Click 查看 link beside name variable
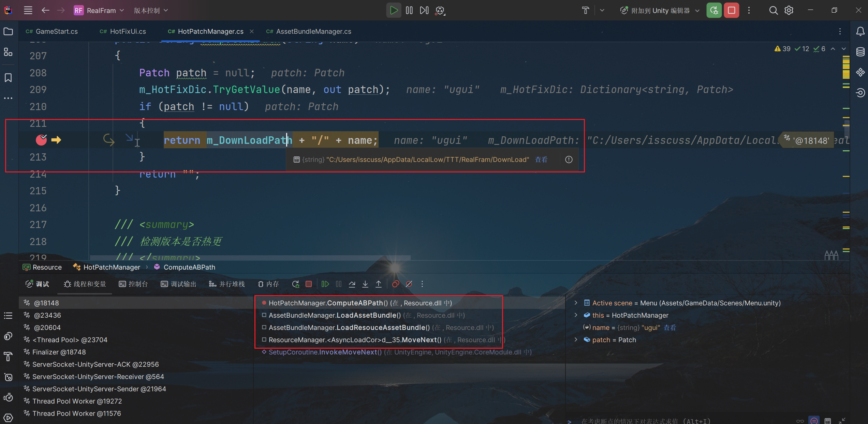This screenshot has height=424, width=868. pyautogui.click(x=670, y=328)
